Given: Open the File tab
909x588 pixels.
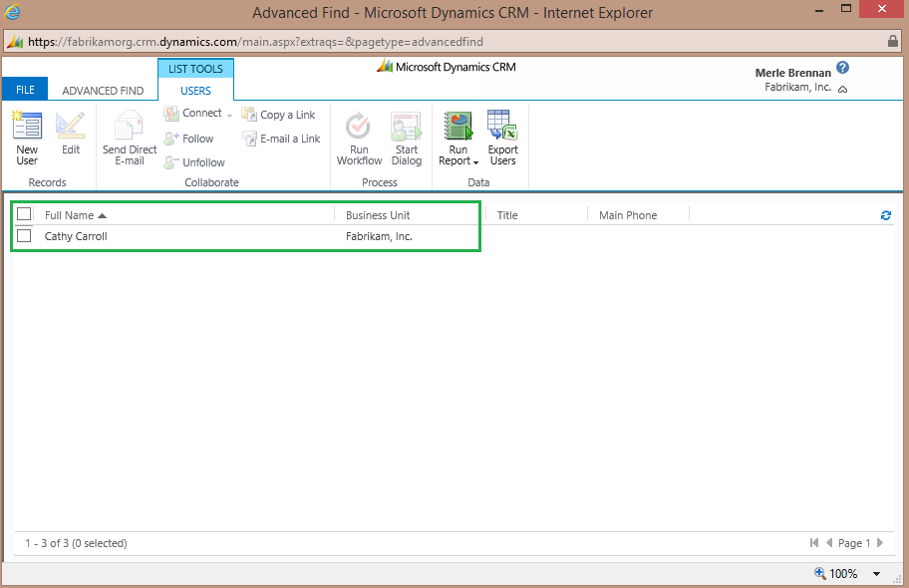Looking at the screenshot, I should (x=25, y=90).
